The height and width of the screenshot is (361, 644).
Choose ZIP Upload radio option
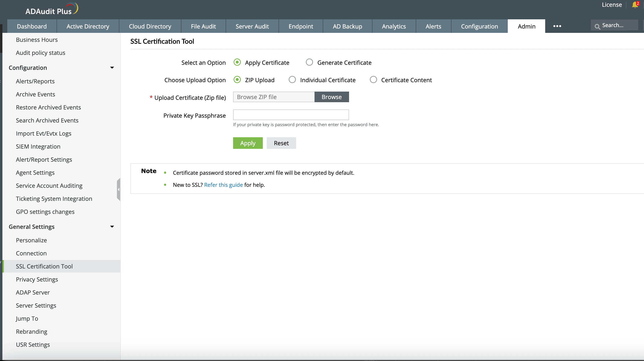point(237,79)
